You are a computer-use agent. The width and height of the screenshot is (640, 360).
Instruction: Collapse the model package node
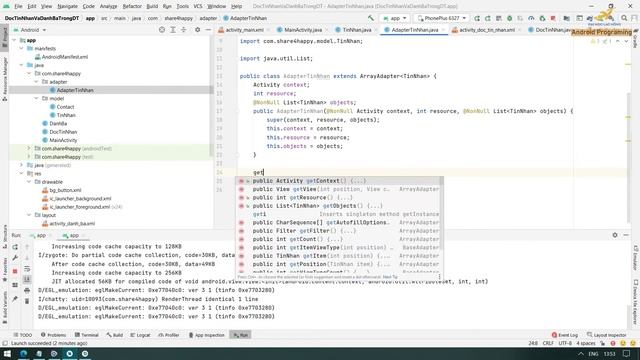point(36,98)
